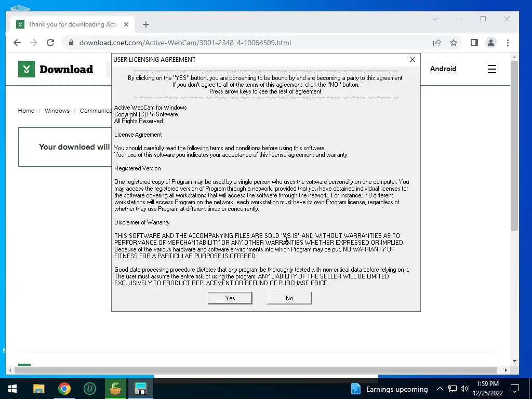Close the 'Thank you for downloading' tab
Image resolution: width=532 pixels, height=399 pixels.
click(x=126, y=24)
